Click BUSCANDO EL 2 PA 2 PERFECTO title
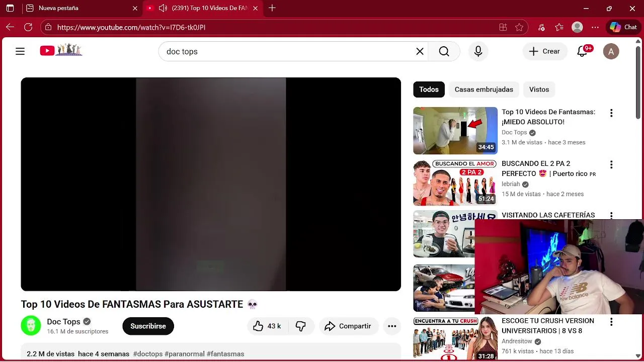Image resolution: width=644 pixels, height=362 pixels. coord(548,168)
